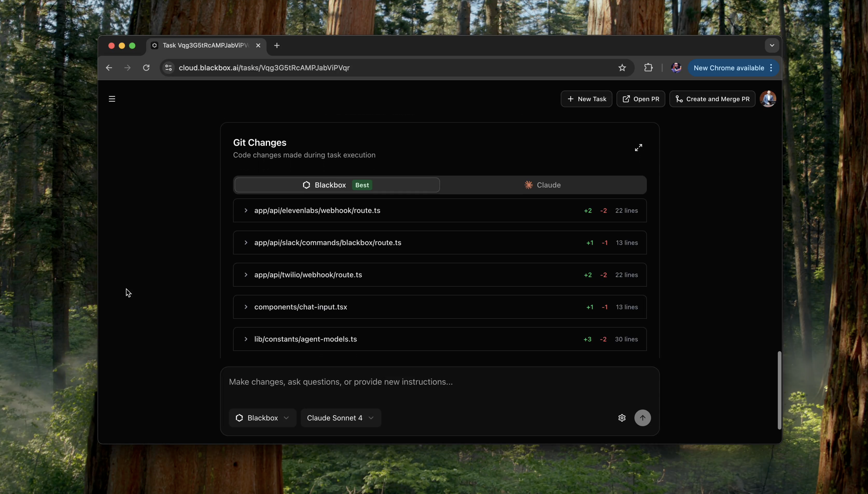Switch to the Blackbox results tab
The image size is (868, 494).
click(337, 185)
